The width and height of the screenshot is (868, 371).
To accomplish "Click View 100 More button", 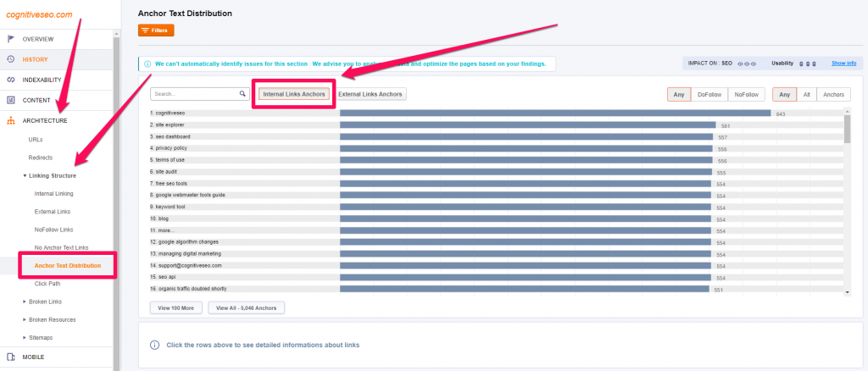I will pyautogui.click(x=176, y=308).
